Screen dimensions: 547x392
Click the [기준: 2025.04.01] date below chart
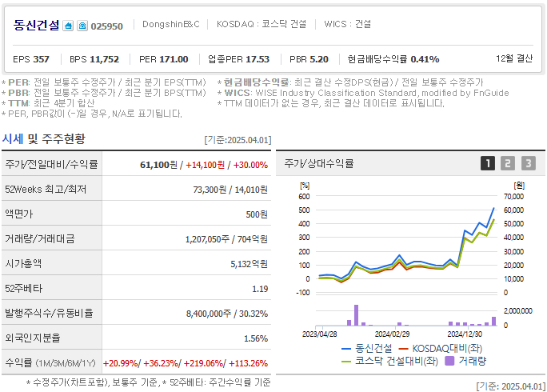511,386
